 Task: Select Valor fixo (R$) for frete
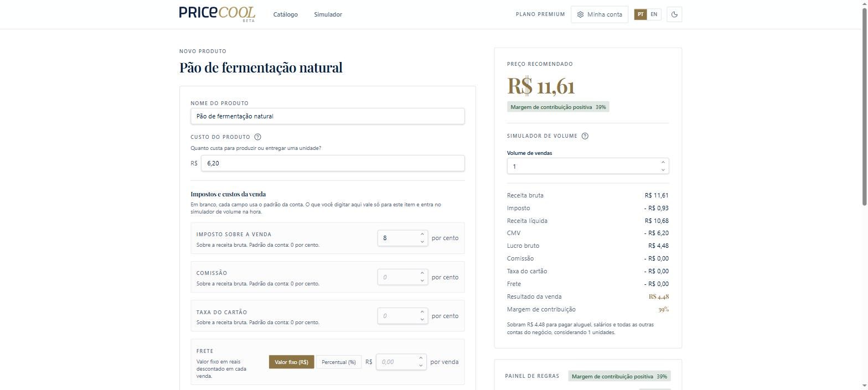291,362
